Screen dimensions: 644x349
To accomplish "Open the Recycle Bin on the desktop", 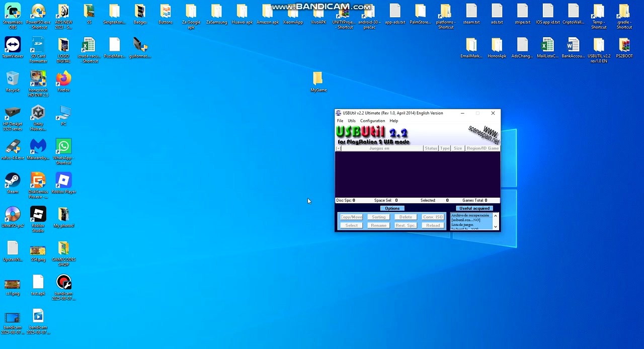I will coord(12,80).
